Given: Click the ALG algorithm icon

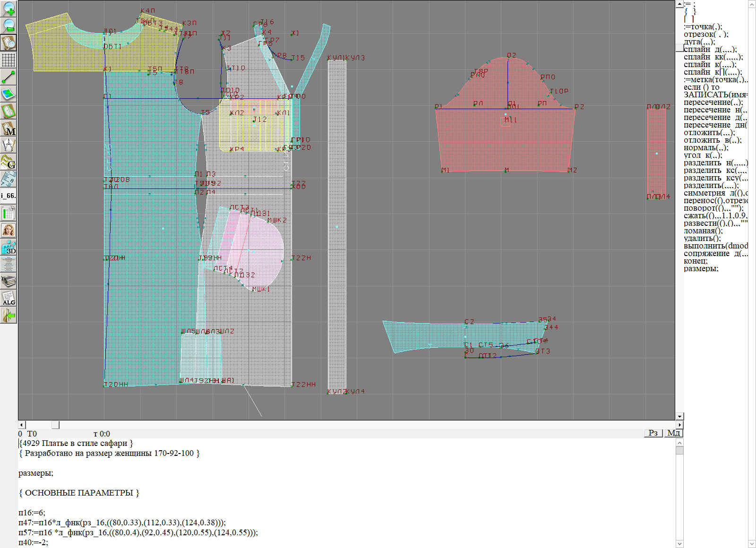Looking at the screenshot, I should [x=9, y=298].
